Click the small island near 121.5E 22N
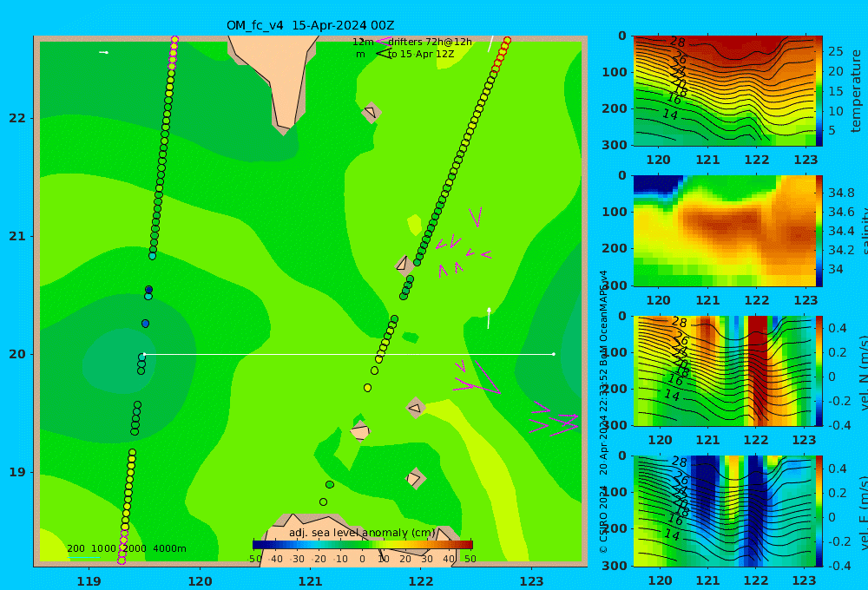This screenshot has width=868, height=590. pos(371,113)
